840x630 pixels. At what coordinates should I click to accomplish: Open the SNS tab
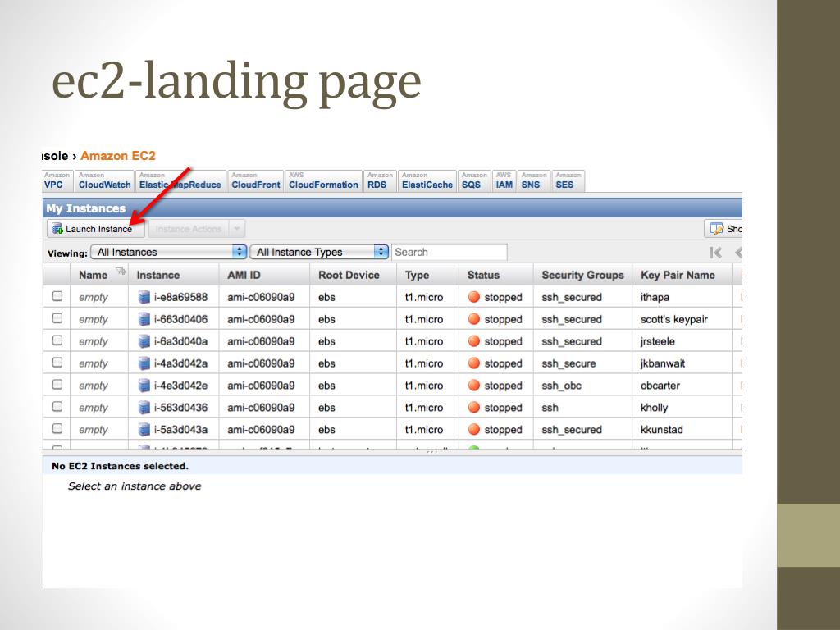(x=533, y=180)
